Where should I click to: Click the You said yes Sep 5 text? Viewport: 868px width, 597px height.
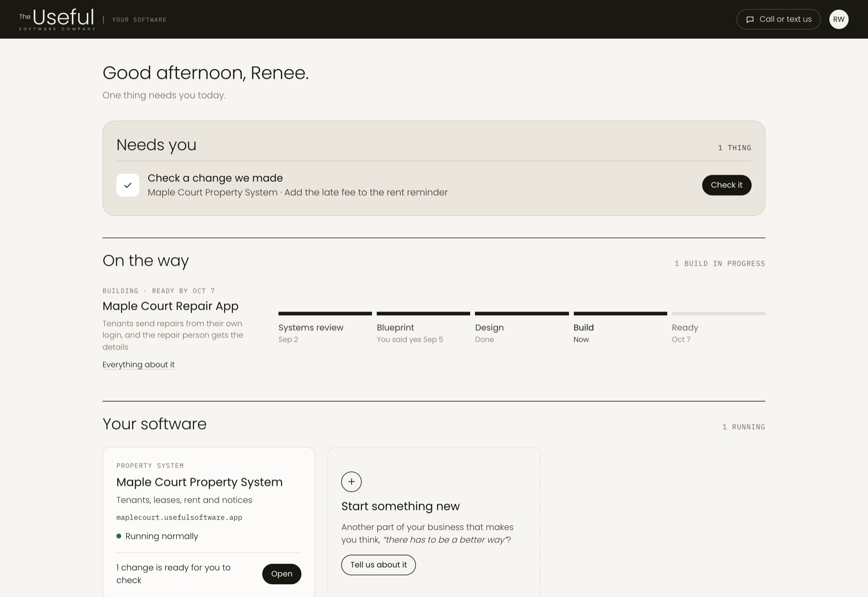point(410,340)
